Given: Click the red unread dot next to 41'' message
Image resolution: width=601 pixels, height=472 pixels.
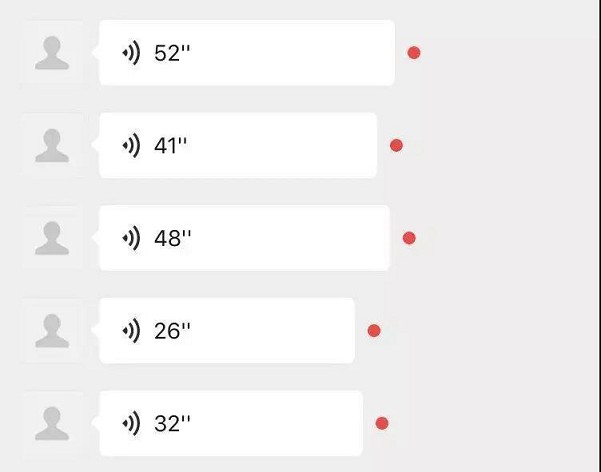Looking at the screenshot, I should coord(396,145).
